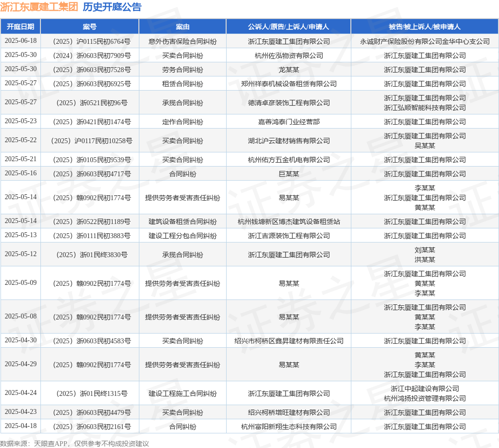Screen dimensions: 499x448
Task: Click the date 2025-05-09
Action: point(20,282)
